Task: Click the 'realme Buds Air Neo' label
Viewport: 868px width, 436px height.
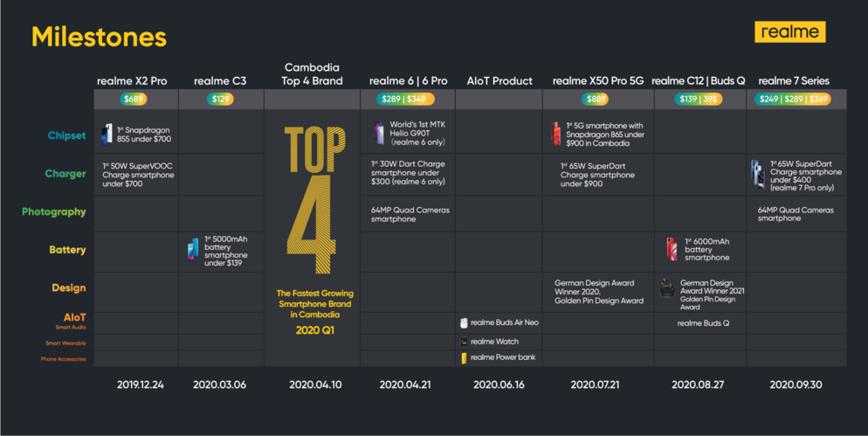Action: click(505, 322)
